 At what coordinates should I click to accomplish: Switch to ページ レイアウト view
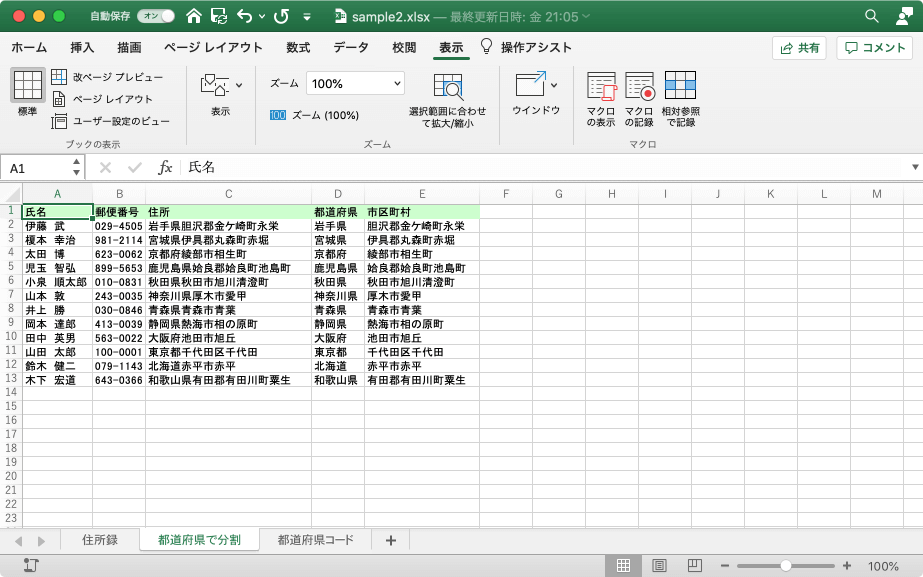pyautogui.click(x=102, y=99)
